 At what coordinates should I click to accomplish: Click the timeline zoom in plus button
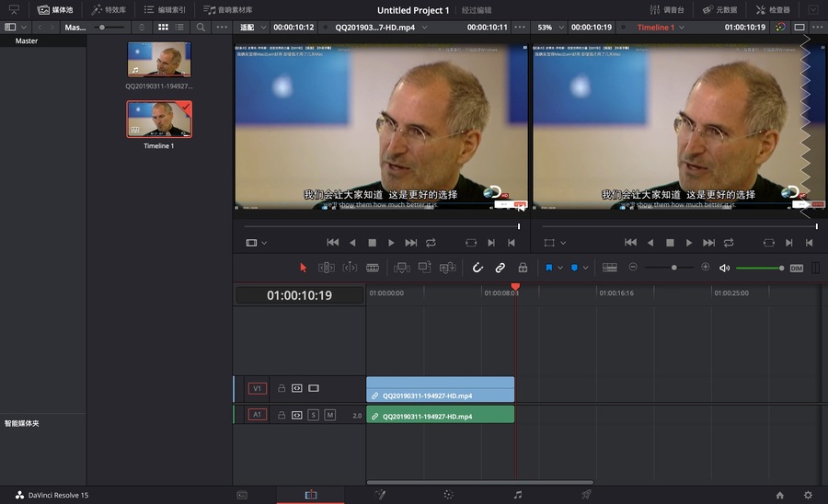point(706,267)
